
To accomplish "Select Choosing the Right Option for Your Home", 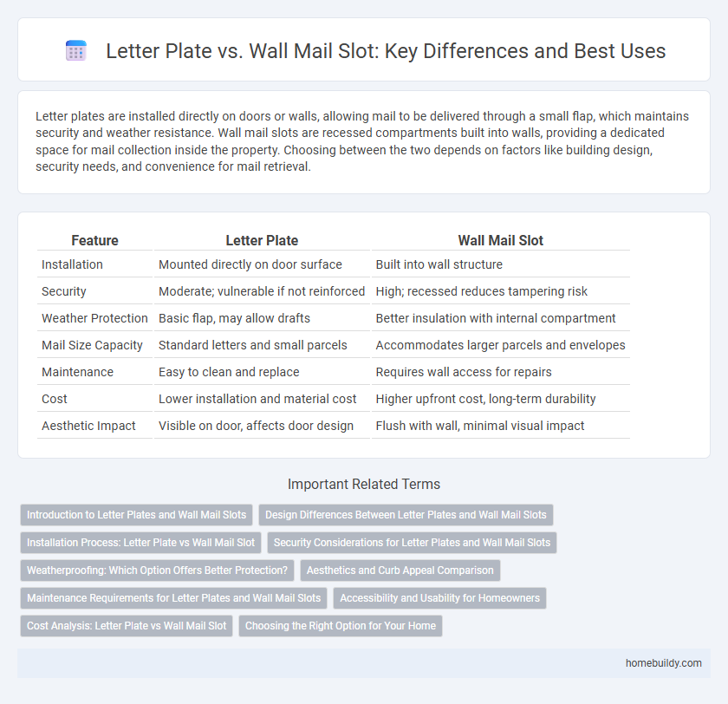I will [x=341, y=625].
